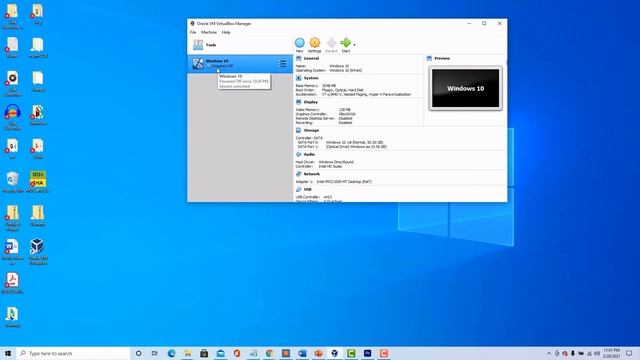Open green Camtasia icon in taskbar
Viewport: 640px width, 360px height.
coord(351,353)
